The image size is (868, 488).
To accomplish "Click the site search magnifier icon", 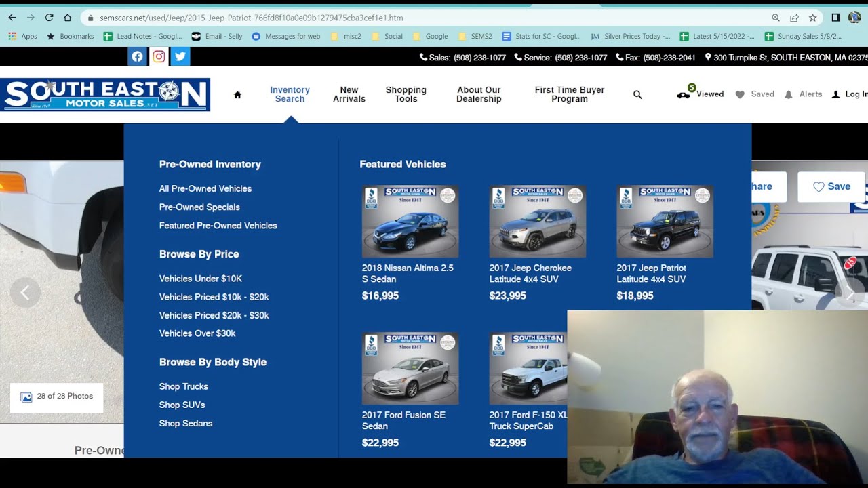I will tap(637, 95).
